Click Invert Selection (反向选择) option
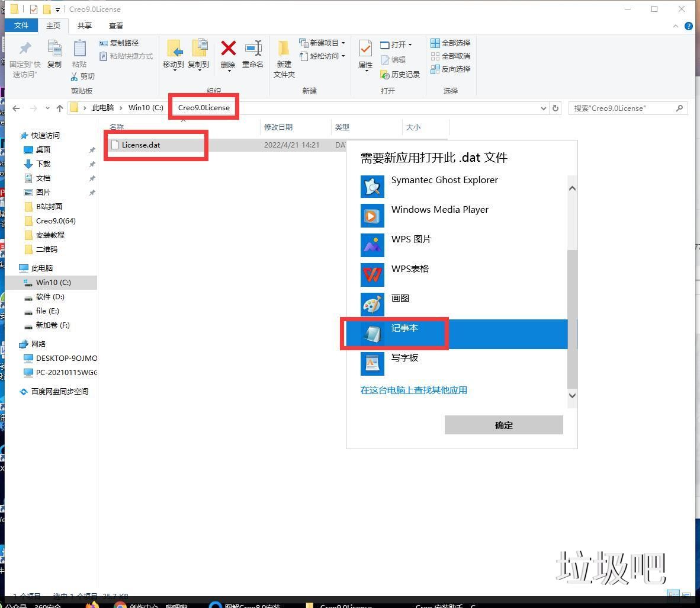This screenshot has height=608, width=700. pyautogui.click(x=450, y=69)
